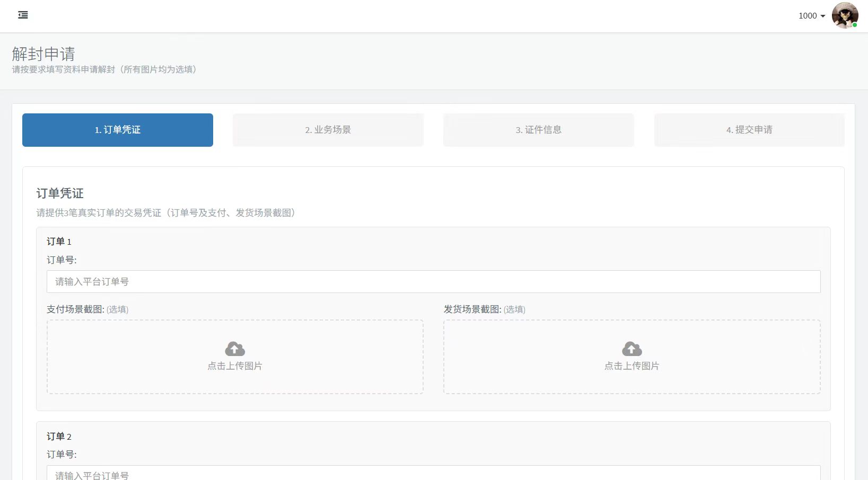The width and height of the screenshot is (868, 480).
Task: Click the 订单号 label in 订单 1
Action: 62,260
